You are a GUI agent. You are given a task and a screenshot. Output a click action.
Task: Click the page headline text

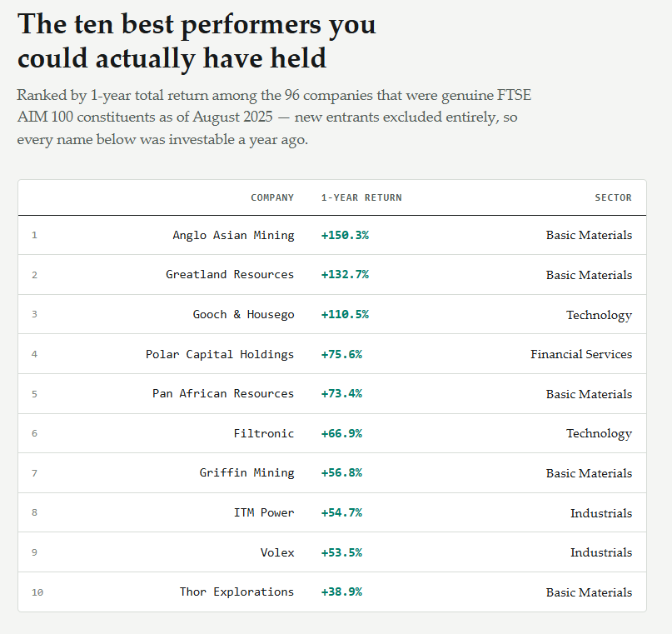(x=197, y=41)
